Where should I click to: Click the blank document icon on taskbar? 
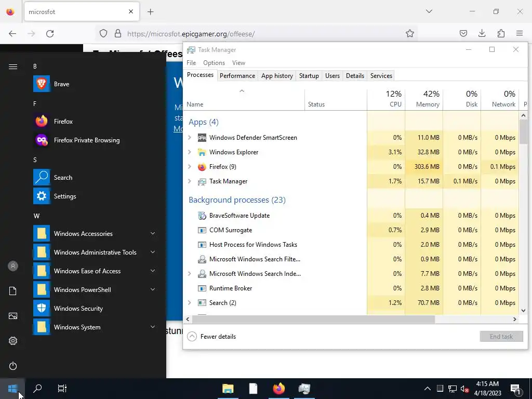(254, 389)
